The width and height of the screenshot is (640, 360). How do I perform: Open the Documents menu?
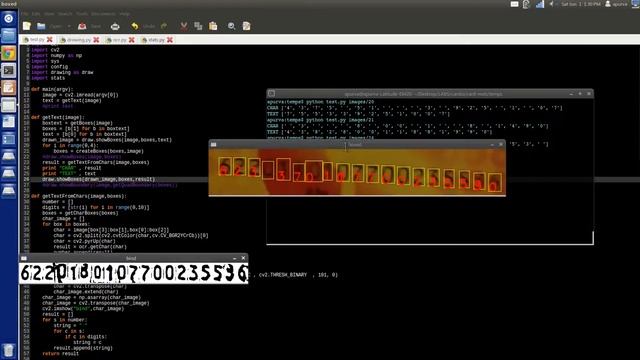point(103,14)
